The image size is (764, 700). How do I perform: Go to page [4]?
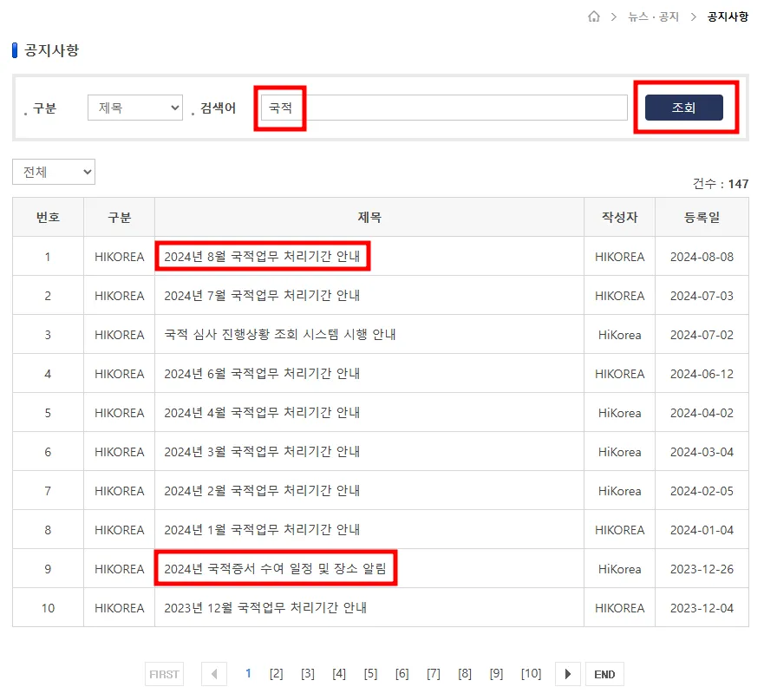pos(339,674)
